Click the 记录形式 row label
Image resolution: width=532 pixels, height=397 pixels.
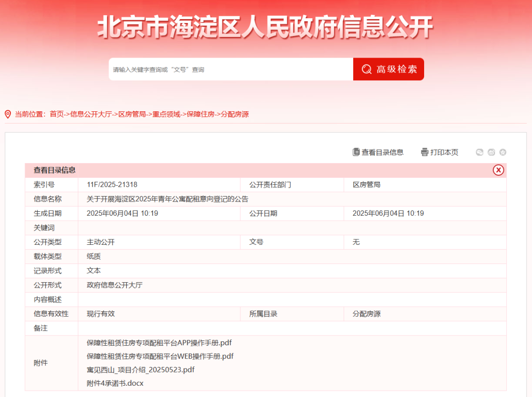[47, 271]
